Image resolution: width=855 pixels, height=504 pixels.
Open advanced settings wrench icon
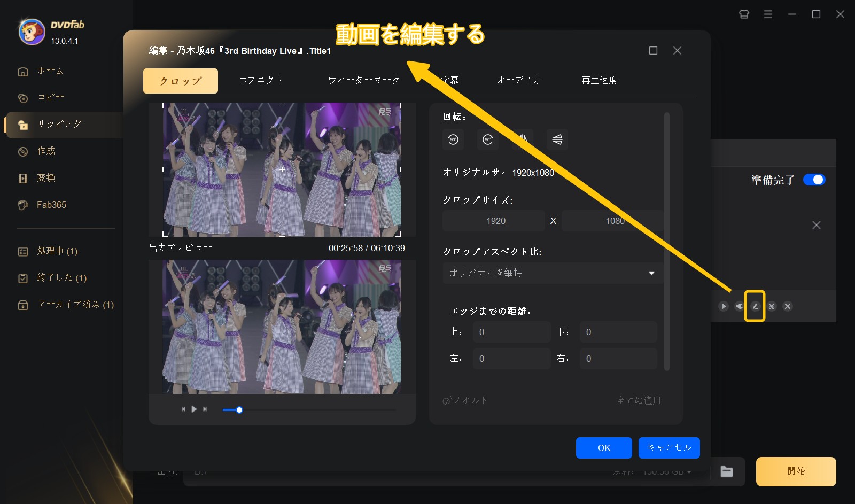tap(739, 306)
